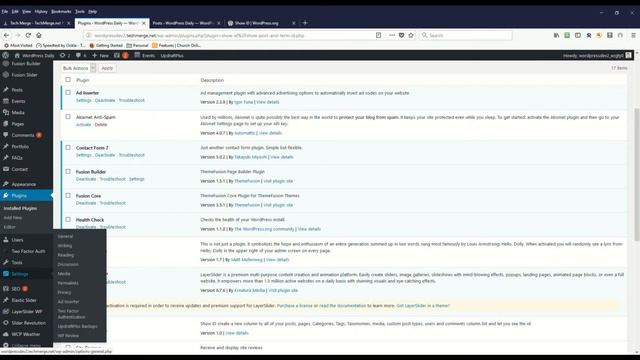The height and width of the screenshot is (360, 640).
Task: Bookmark this page with the star icon
Action: coord(411,36)
